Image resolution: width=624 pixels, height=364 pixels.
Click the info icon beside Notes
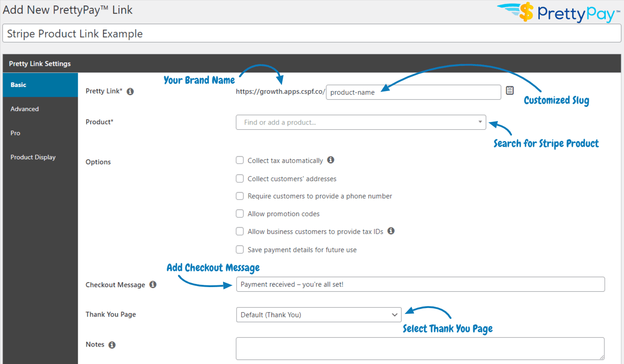(x=112, y=344)
